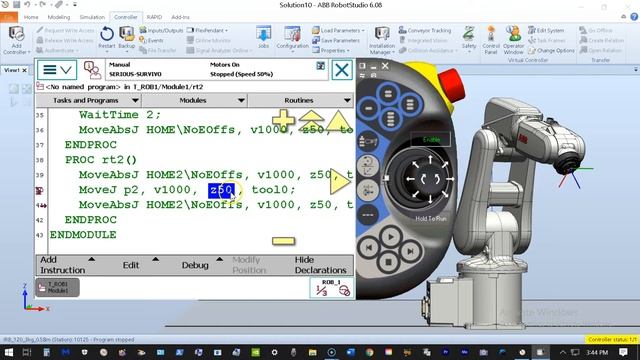Toggle axis 1-3 / 4-6 jog key
Screen dimensions: 640x360
tap(368, 191)
